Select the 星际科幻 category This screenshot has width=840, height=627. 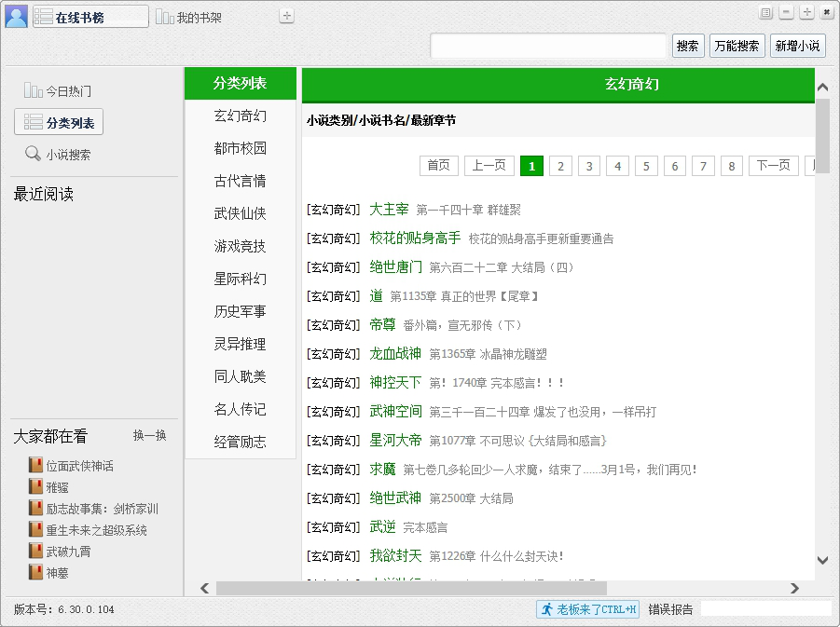point(240,279)
